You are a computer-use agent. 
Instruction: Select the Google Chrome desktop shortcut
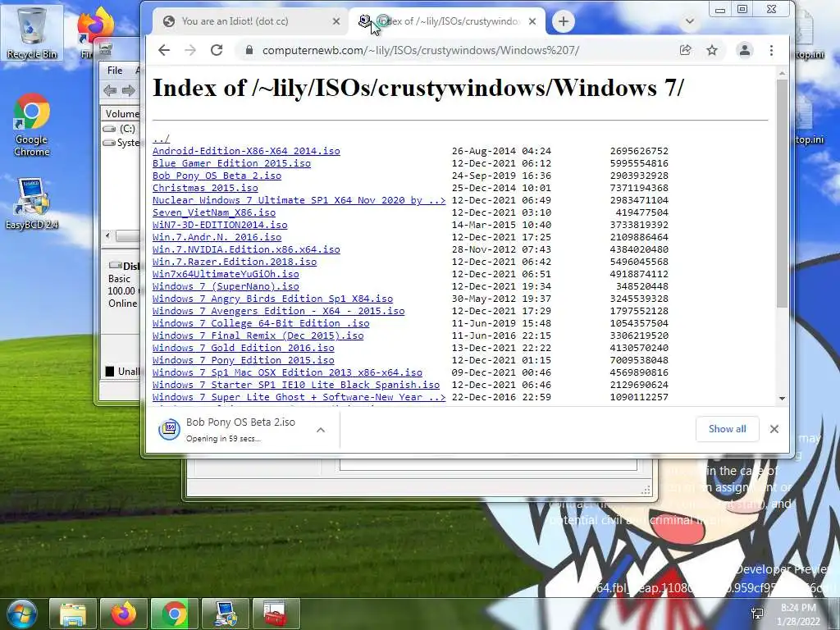pyautogui.click(x=32, y=125)
